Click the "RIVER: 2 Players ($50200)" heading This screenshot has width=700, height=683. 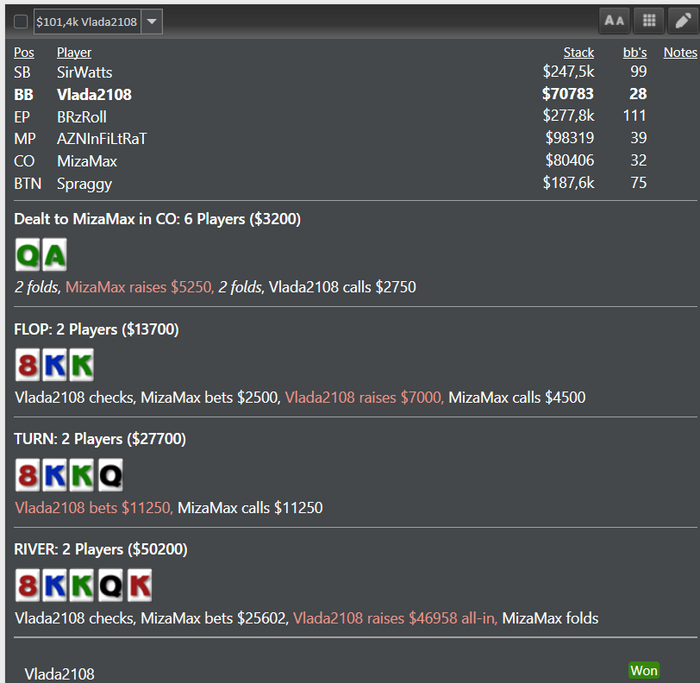[x=101, y=550]
